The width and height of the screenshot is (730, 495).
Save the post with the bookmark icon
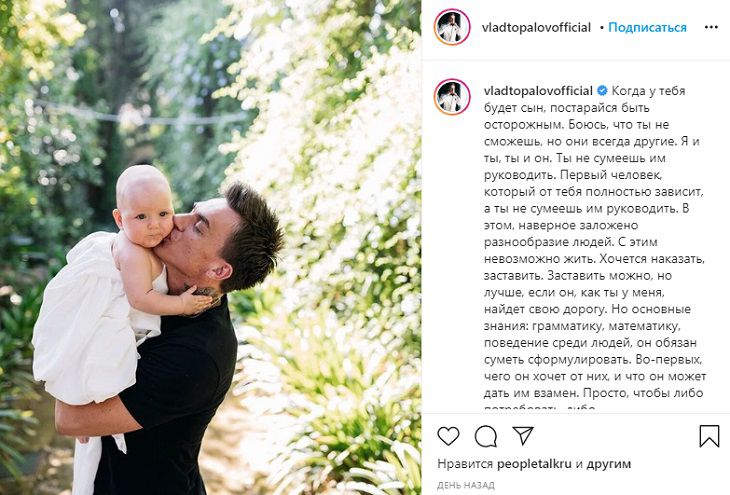click(709, 436)
